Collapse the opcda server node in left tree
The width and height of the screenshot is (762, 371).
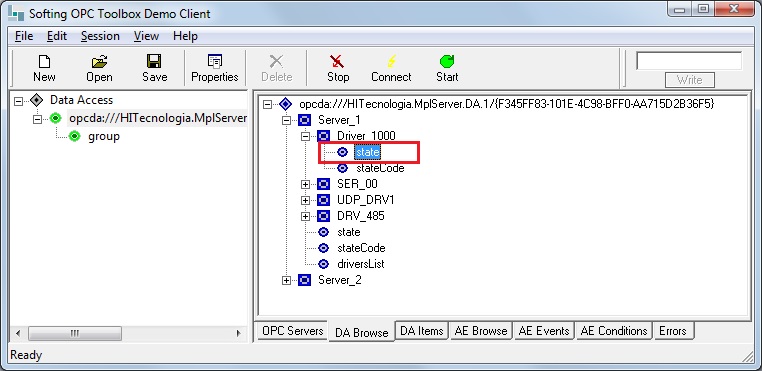[x=37, y=119]
